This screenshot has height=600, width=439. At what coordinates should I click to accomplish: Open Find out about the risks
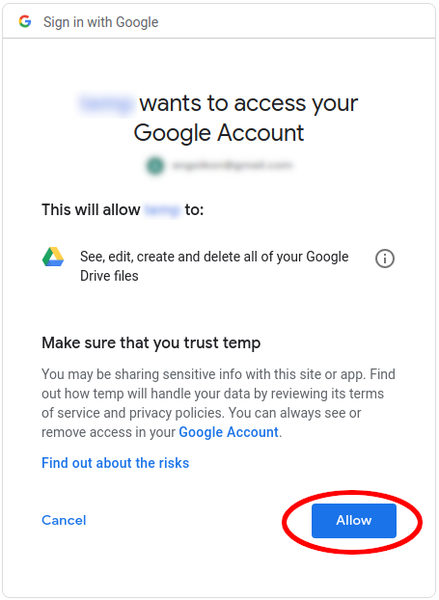pyautogui.click(x=115, y=463)
